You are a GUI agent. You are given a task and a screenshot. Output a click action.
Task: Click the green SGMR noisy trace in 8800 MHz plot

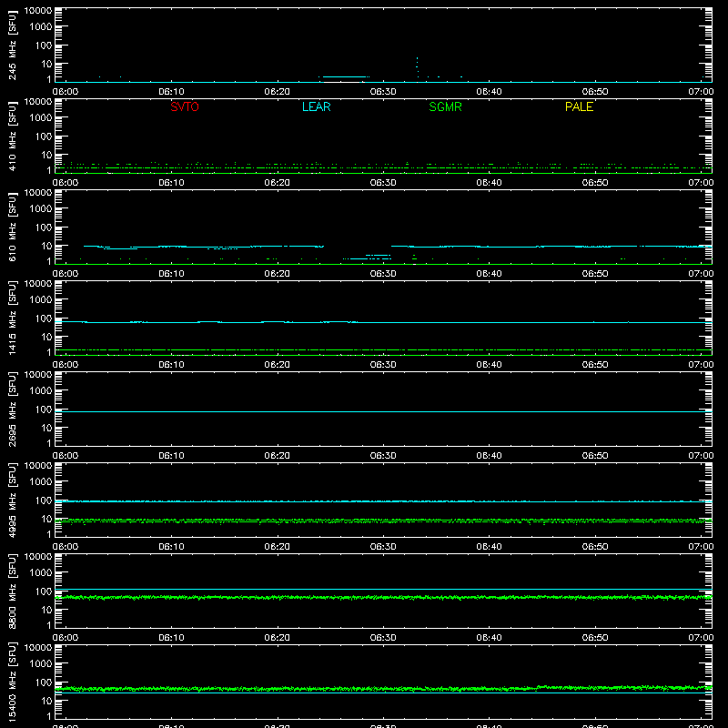point(383,598)
